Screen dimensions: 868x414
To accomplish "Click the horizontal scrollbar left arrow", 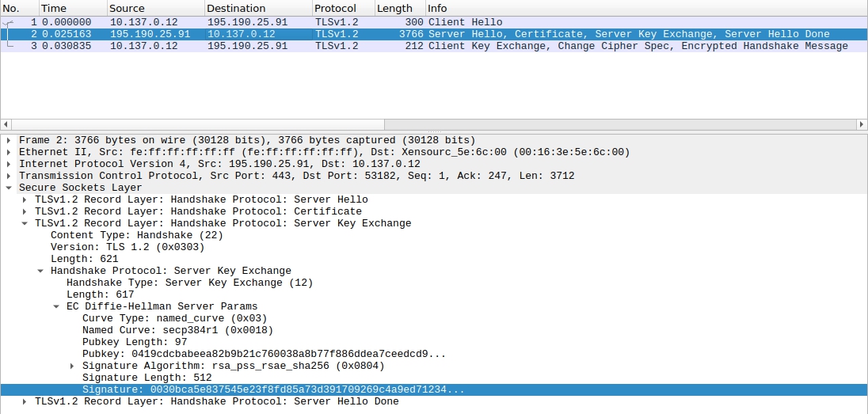I will tap(6, 124).
